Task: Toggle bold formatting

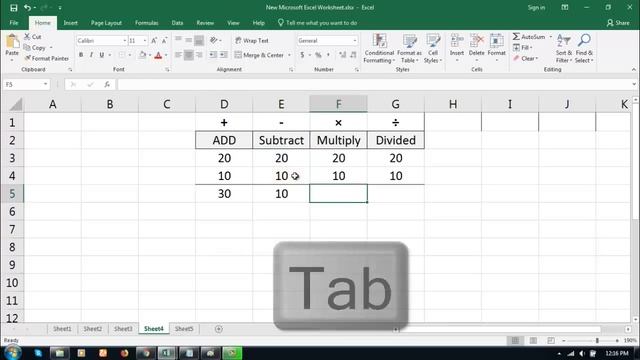Action: [x=81, y=55]
